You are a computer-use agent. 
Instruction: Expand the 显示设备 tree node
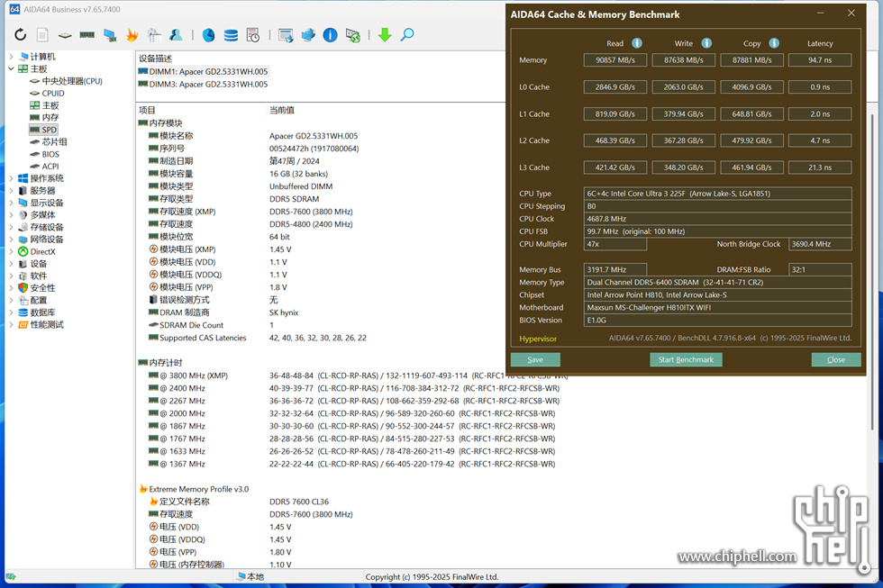tap(11, 203)
